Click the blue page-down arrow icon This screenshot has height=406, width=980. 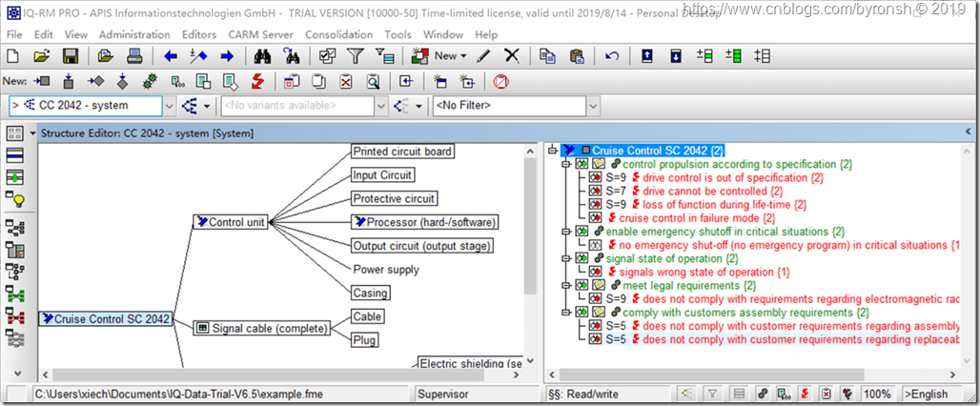(x=676, y=55)
